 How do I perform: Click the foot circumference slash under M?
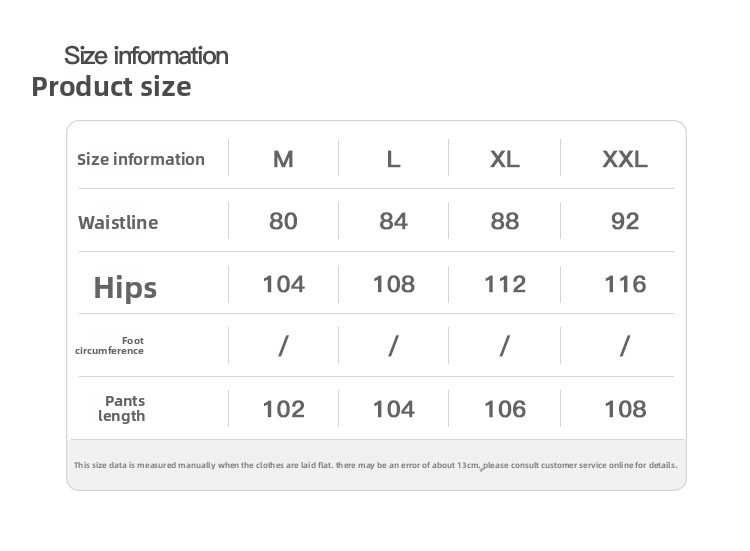pyautogui.click(x=283, y=346)
